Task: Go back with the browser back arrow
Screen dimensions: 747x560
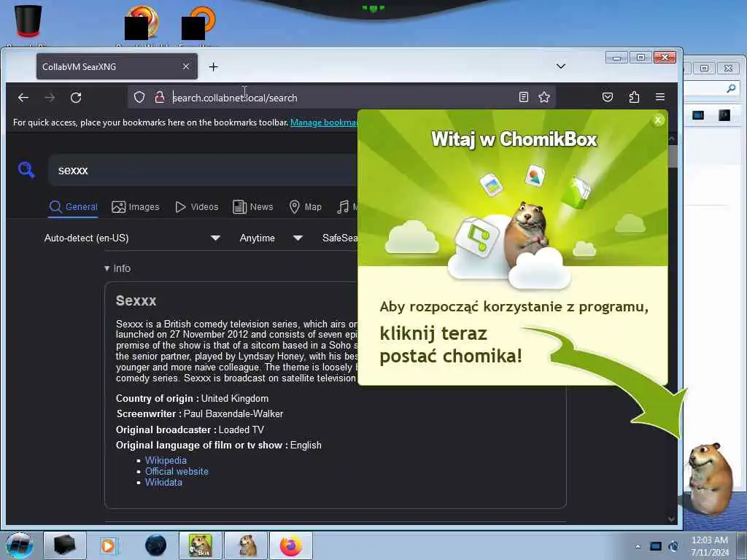Action: point(23,98)
